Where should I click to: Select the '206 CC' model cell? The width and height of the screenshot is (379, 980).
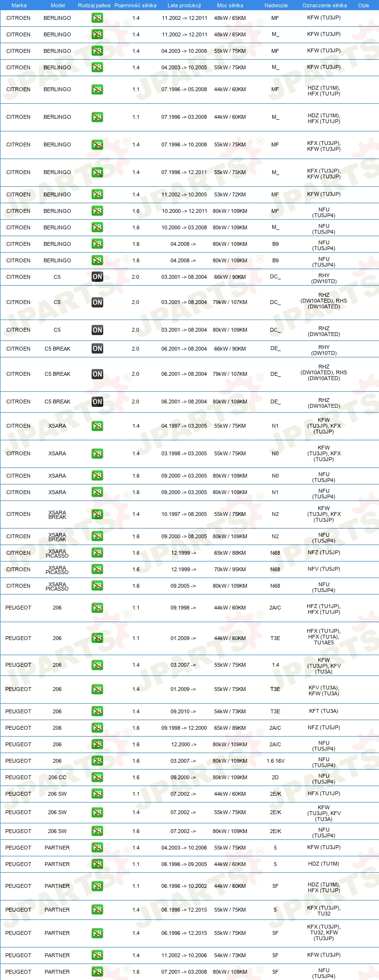point(57,777)
